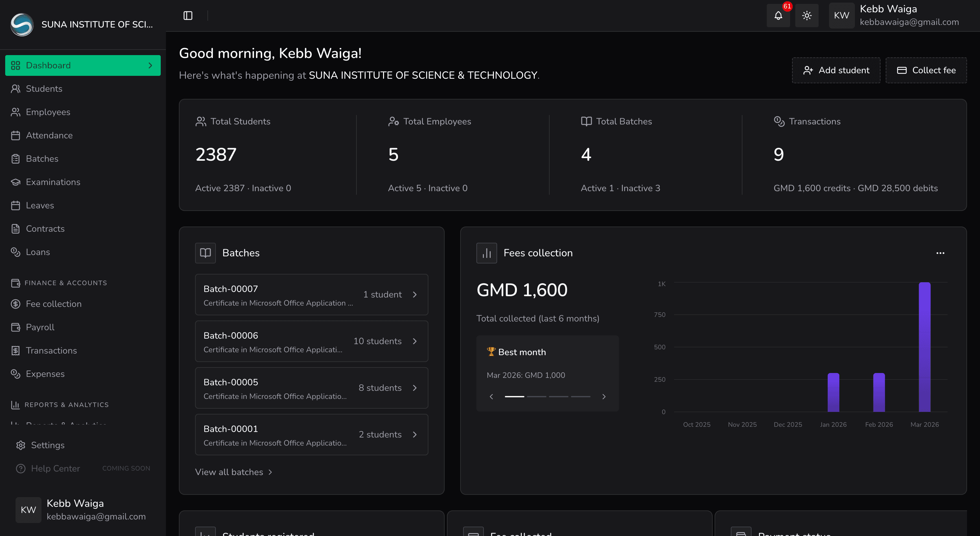Viewport: 980px width, 536px height.
Task: Select the Fee collection sidebar icon
Action: [16, 304]
